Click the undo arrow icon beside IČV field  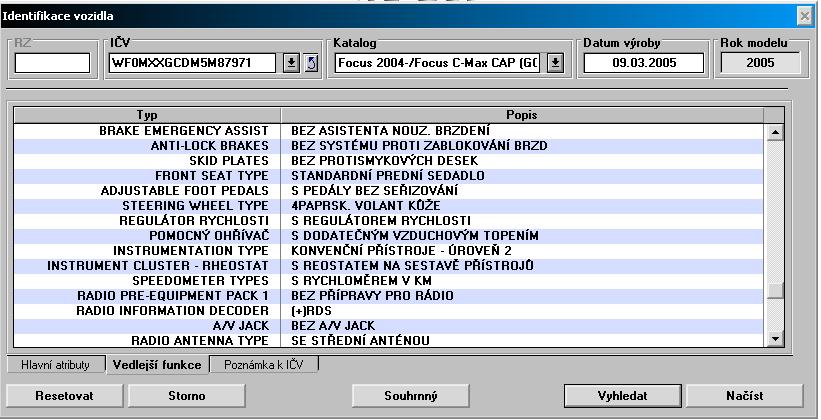pos(309,63)
